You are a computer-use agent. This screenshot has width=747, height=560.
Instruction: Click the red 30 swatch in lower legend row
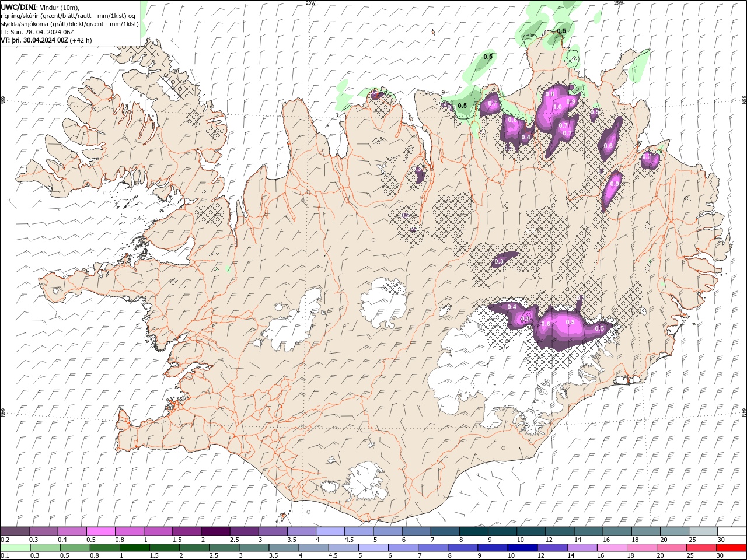731,548
